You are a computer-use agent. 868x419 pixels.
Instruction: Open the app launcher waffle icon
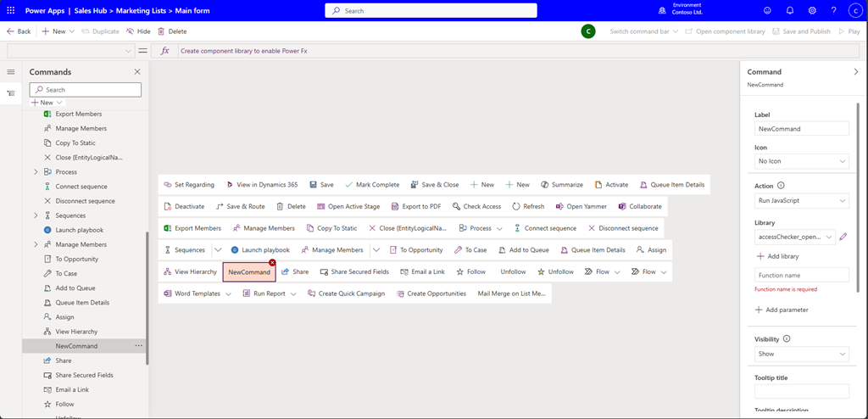click(10, 10)
